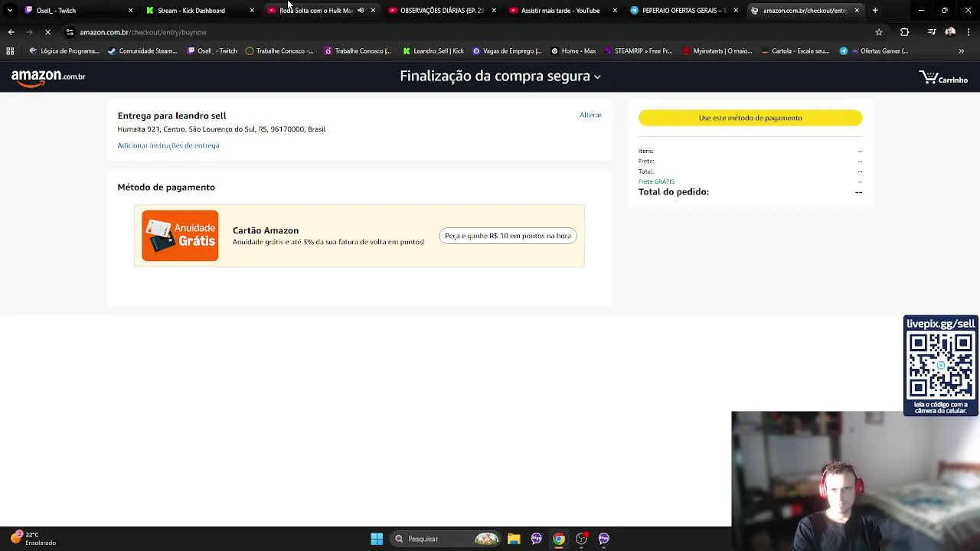Open the Lógica de Programa... bookmark
Screen dimensions: 980x551
(x=64, y=51)
